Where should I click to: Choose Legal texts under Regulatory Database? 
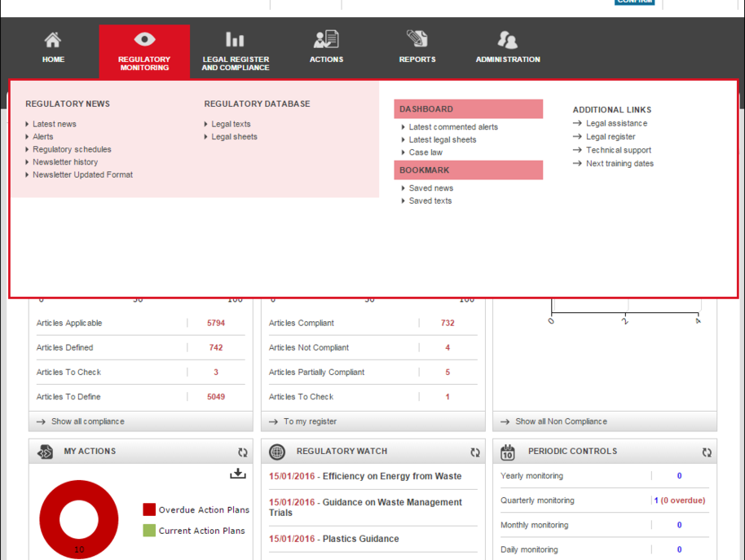tap(231, 124)
